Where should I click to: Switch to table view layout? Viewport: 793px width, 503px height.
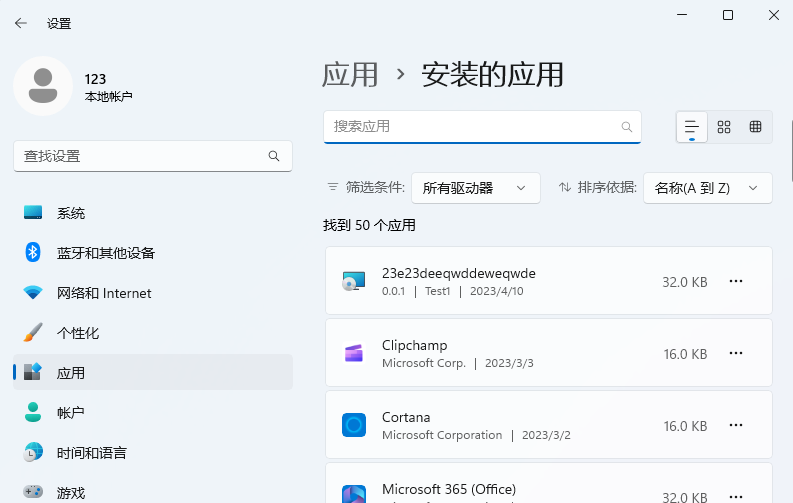(756, 127)
